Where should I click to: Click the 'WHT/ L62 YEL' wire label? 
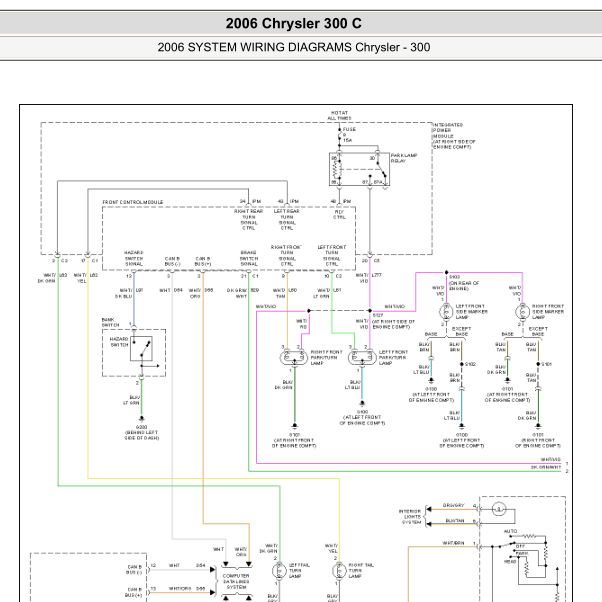click(x=86, y=278)
